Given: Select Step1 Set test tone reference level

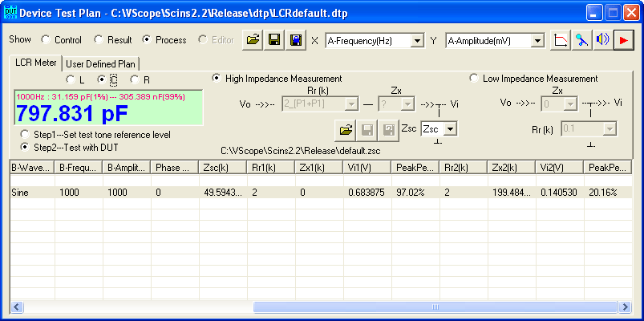Looking at the screenshot, I should tap(26, 134).
